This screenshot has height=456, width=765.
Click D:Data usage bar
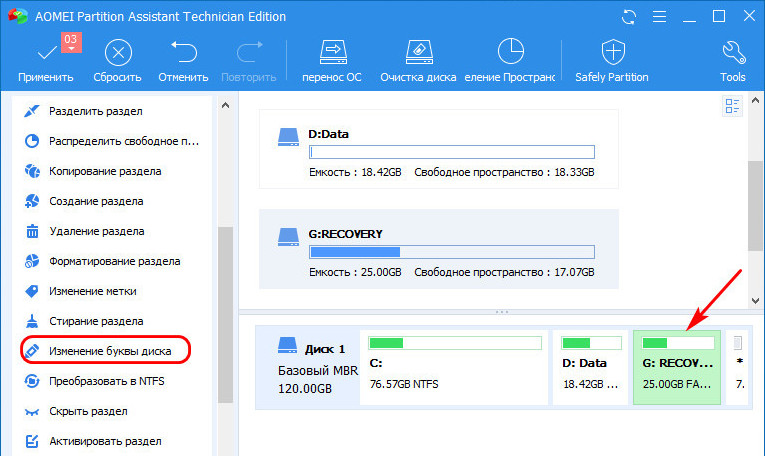452,152
